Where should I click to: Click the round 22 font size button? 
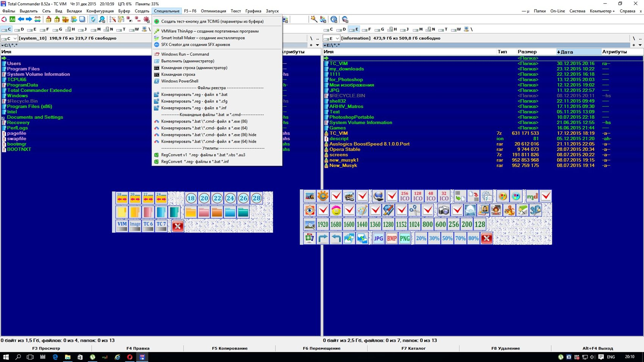coord(217,198)
